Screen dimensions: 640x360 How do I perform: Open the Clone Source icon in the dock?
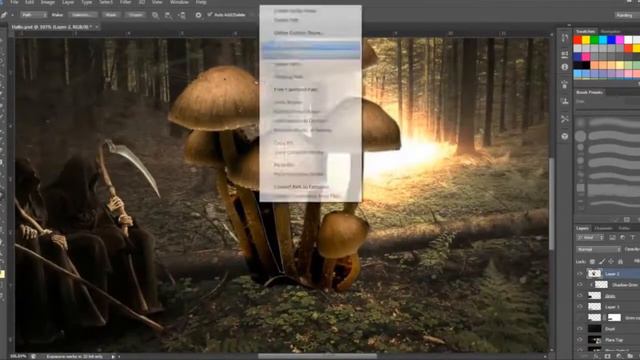point(565,101)
